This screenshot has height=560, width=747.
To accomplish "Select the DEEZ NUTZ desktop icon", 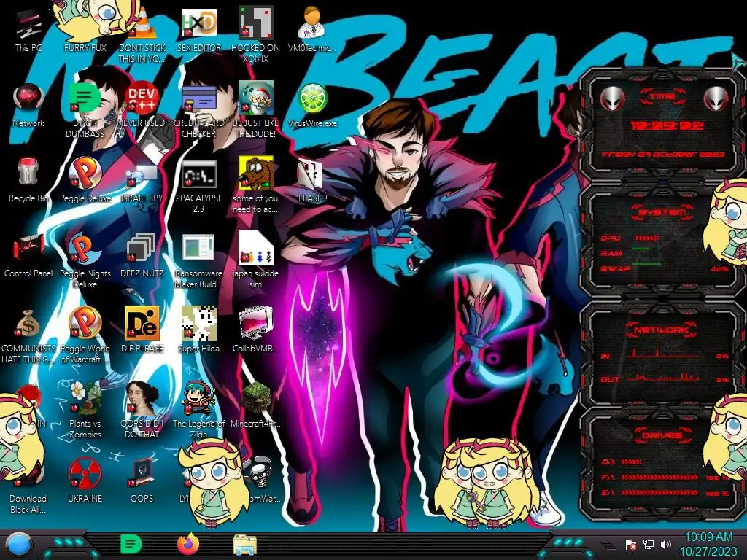I will pyautogui.click(x=142, y=255).
